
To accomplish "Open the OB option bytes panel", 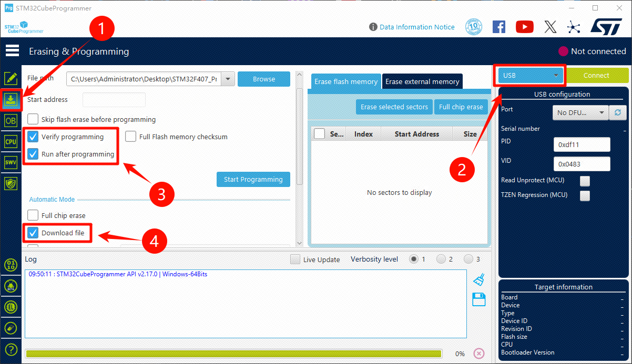I will [11, 120].
